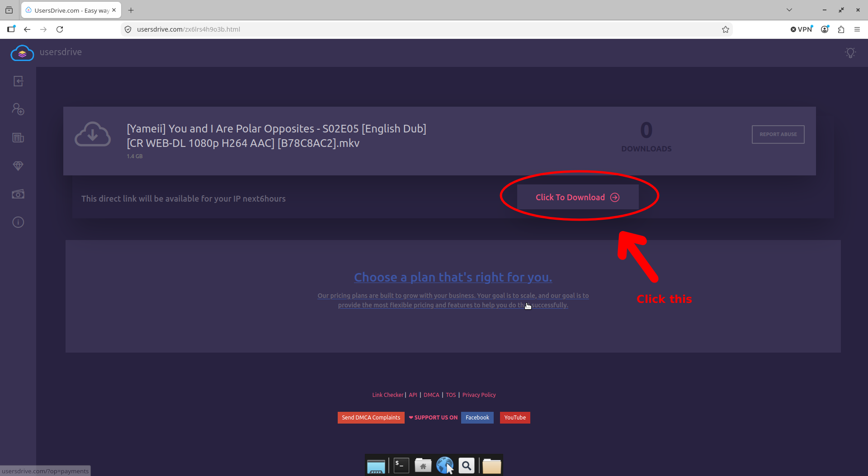Open the money earnings icon in sidebar

(x=18, y=194)
